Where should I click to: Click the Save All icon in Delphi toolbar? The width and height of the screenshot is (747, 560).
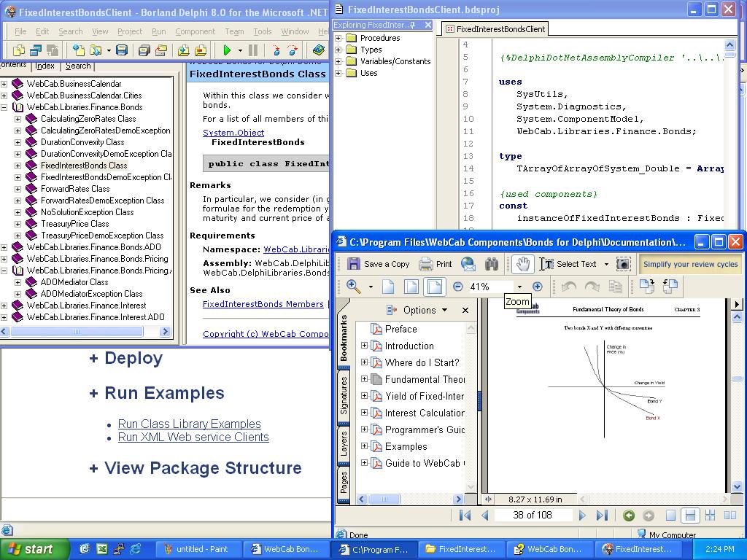click(x=144, y=50)
